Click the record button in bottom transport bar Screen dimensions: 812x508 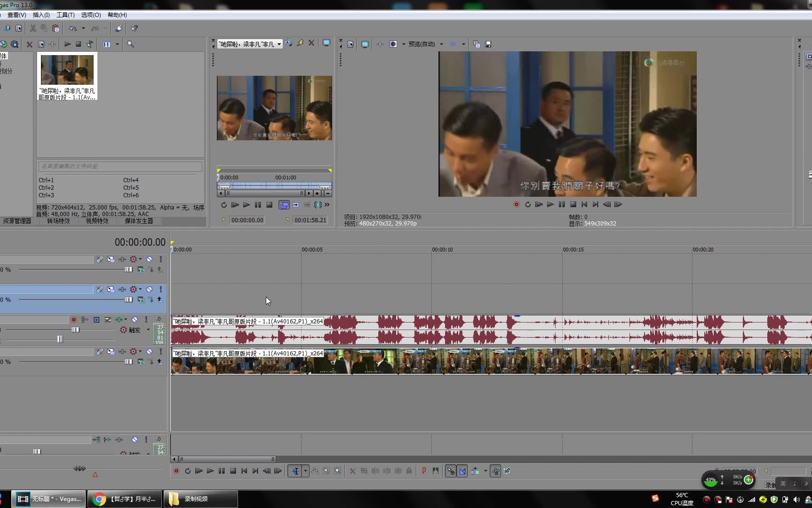pos(176,471)
